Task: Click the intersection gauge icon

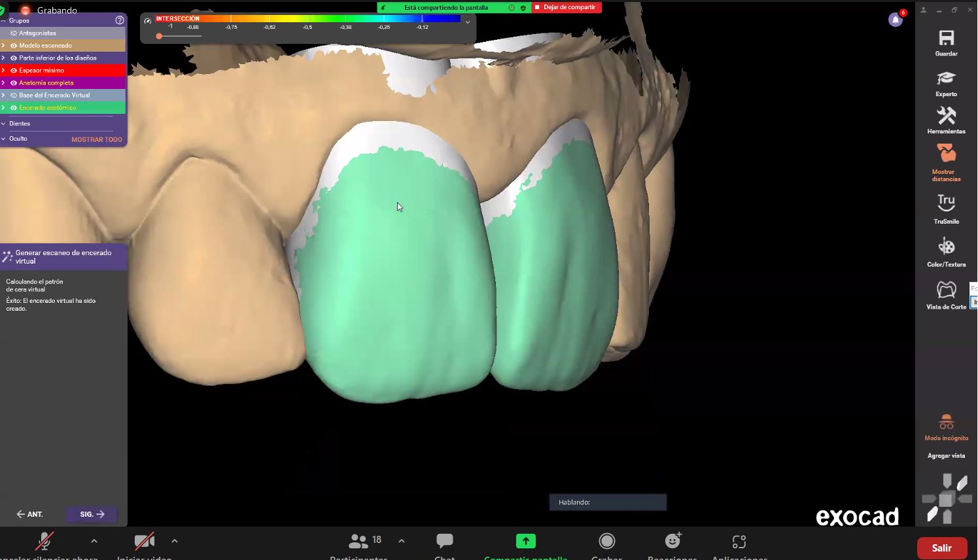Action: 148,21
